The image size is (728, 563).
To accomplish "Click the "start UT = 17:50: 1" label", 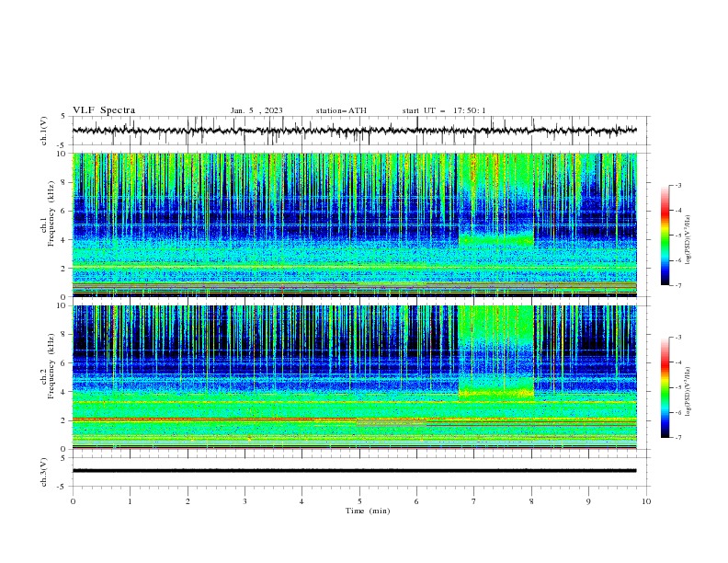I will 444,110.
